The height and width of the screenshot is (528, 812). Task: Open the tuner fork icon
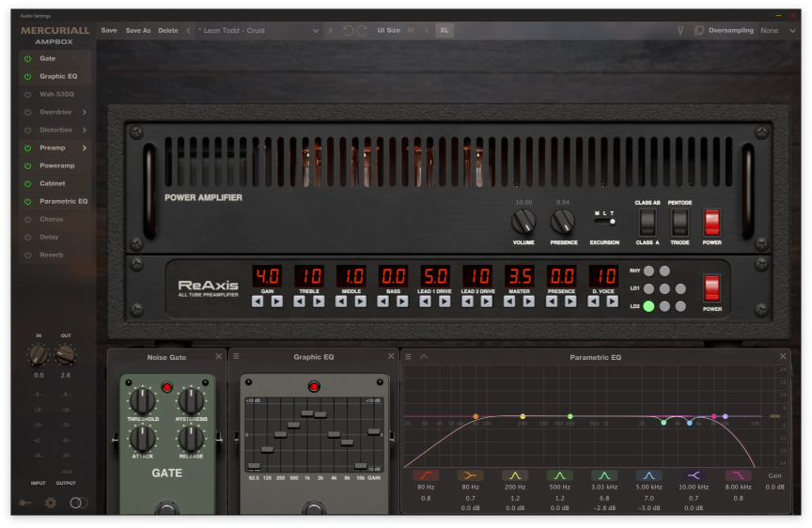click(x=680, y=31)
